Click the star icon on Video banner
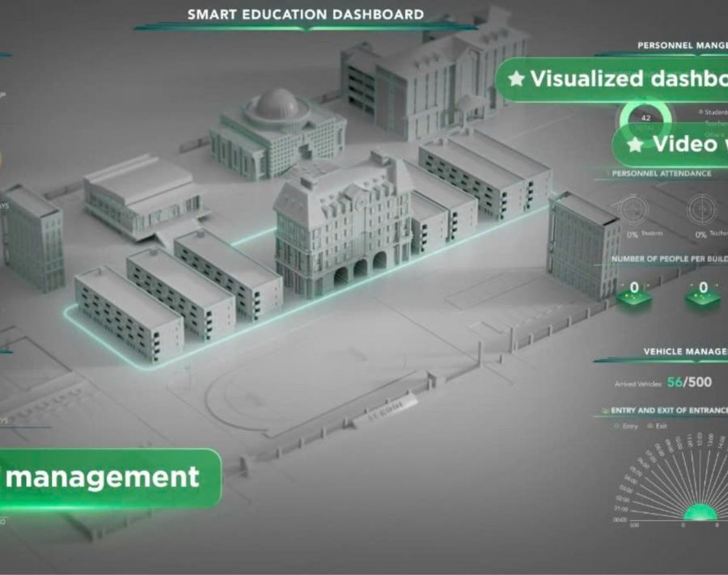 coord(636,144)
